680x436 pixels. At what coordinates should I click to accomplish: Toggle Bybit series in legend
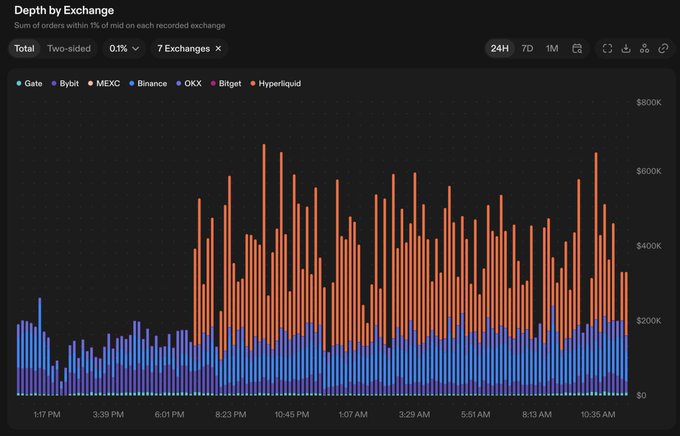65,83
